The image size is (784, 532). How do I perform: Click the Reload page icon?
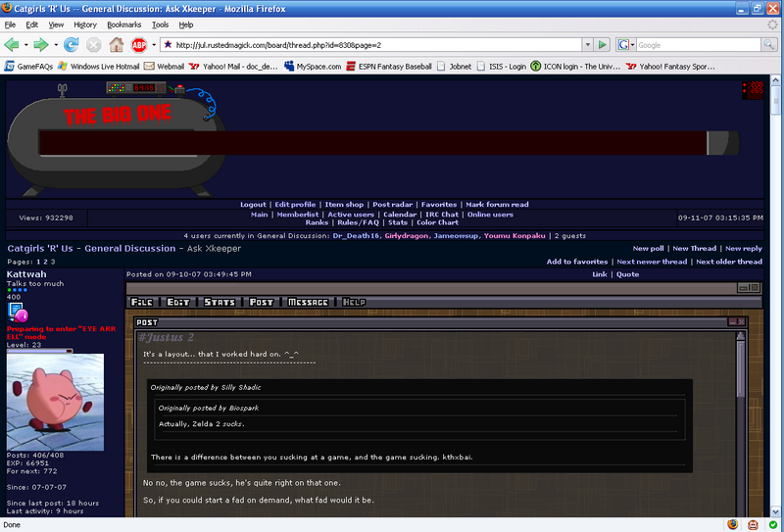[x=72, y=45]
